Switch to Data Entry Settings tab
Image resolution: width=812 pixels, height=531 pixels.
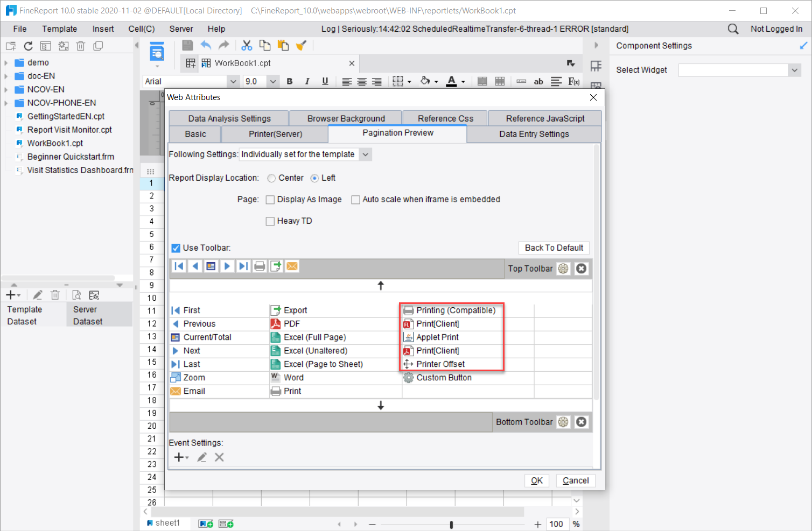click(x=534, y=134)
